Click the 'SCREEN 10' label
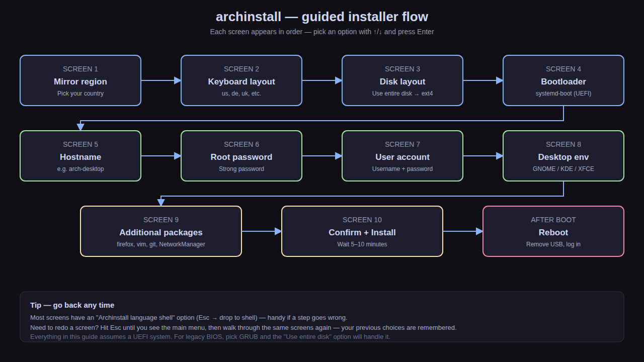 click(362, 220)
